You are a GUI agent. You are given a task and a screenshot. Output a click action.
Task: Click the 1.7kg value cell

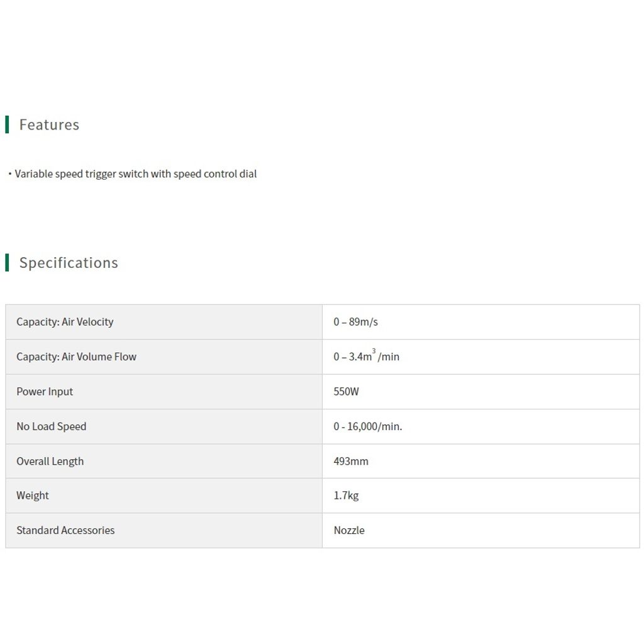[481, 496]
